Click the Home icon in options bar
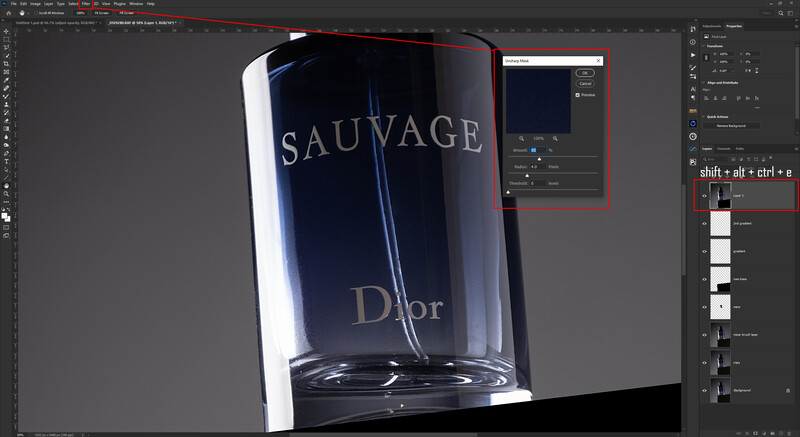Viewport: 800px width, 437px height. 9,13
